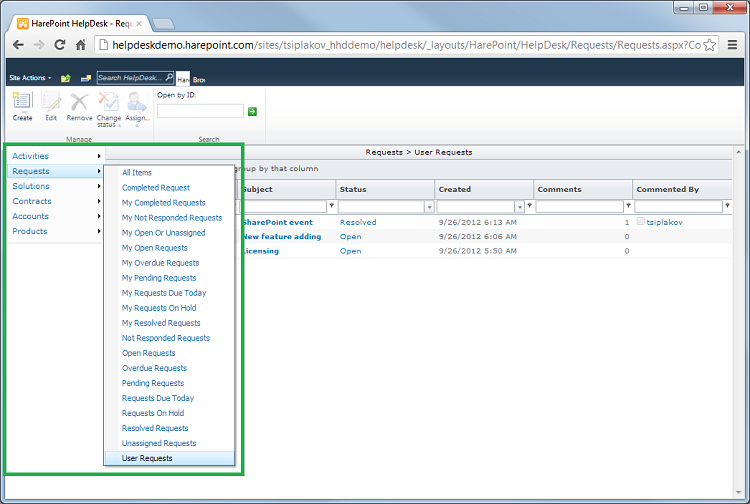Expand the Activities menu
This screenshot has width=750, height=504.
[55, 156]
